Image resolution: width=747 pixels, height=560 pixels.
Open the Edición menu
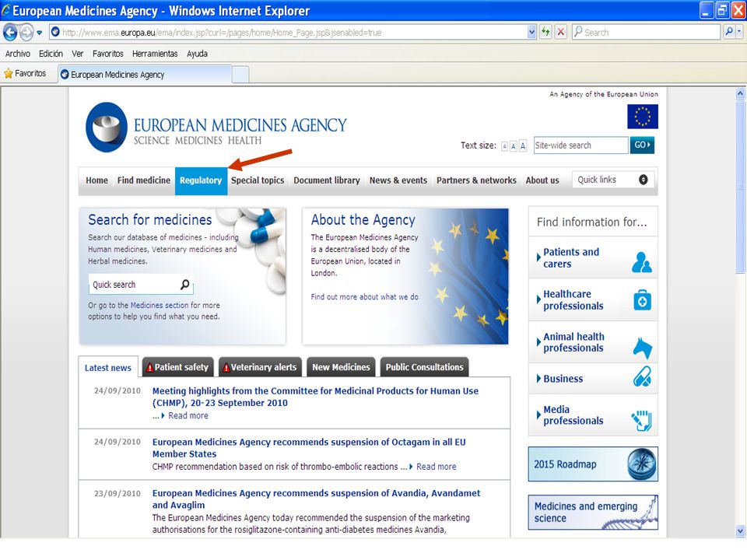(x=51, y=54)
